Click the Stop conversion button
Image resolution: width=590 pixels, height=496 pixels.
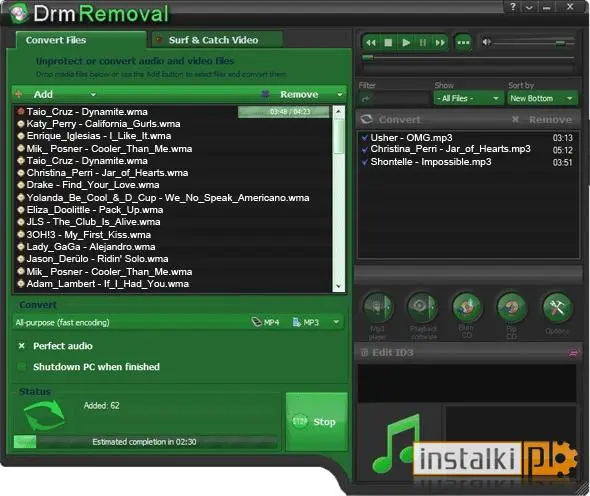[316, 421]
